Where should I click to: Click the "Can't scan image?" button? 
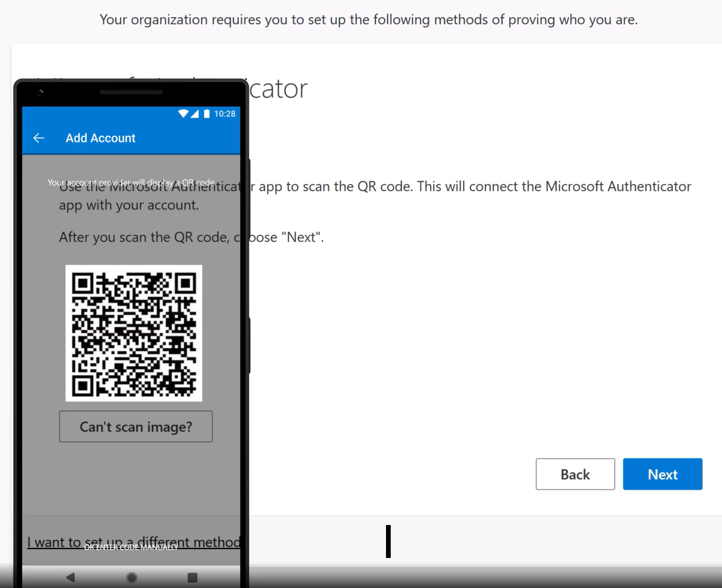[x=136, y=427]
